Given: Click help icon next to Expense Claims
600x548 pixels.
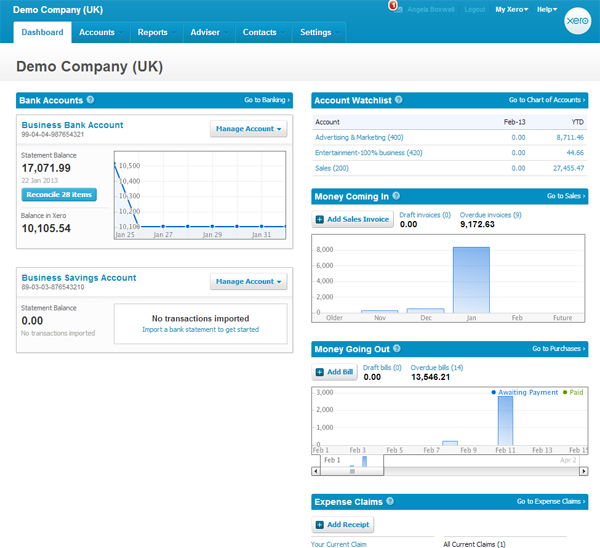Looking at the screenshot, I should point(390,501).
